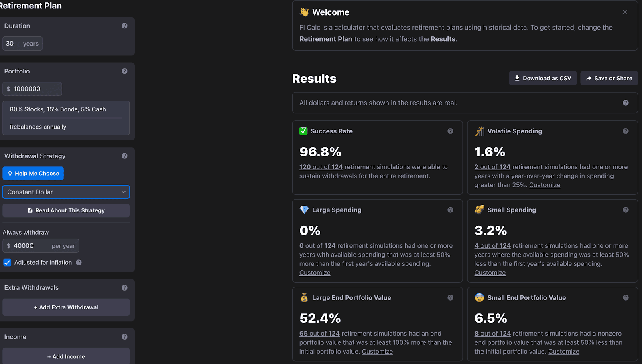Toggle Adjusted for inflation checkbox
This screenshot has height=364, width=642.
(x=7, y=263)
